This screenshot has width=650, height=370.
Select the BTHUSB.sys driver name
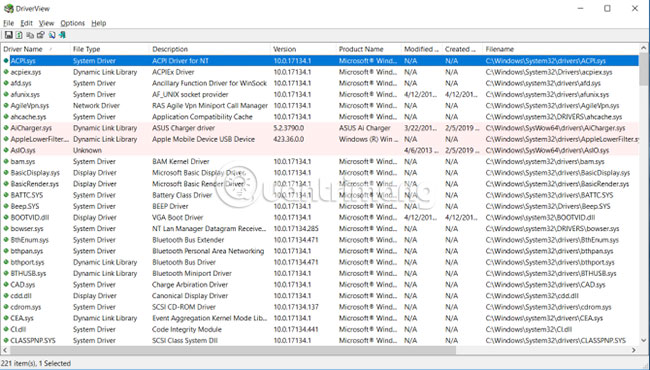pos(28,273)
